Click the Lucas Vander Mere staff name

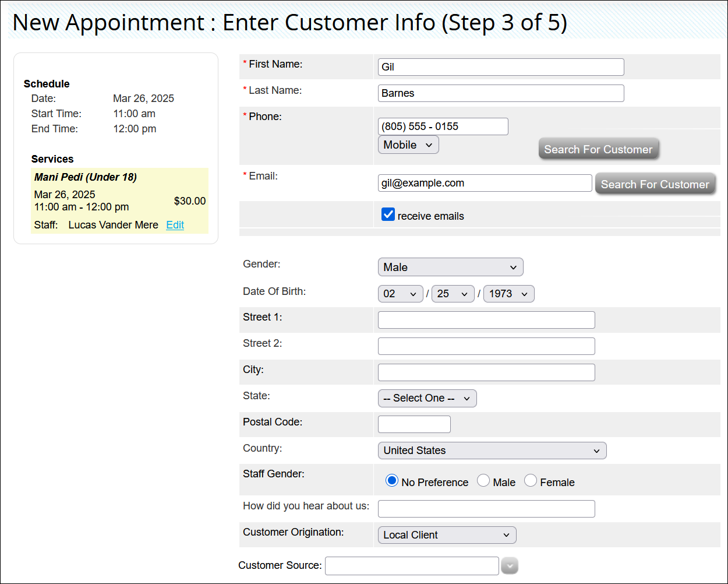point(114,225)
